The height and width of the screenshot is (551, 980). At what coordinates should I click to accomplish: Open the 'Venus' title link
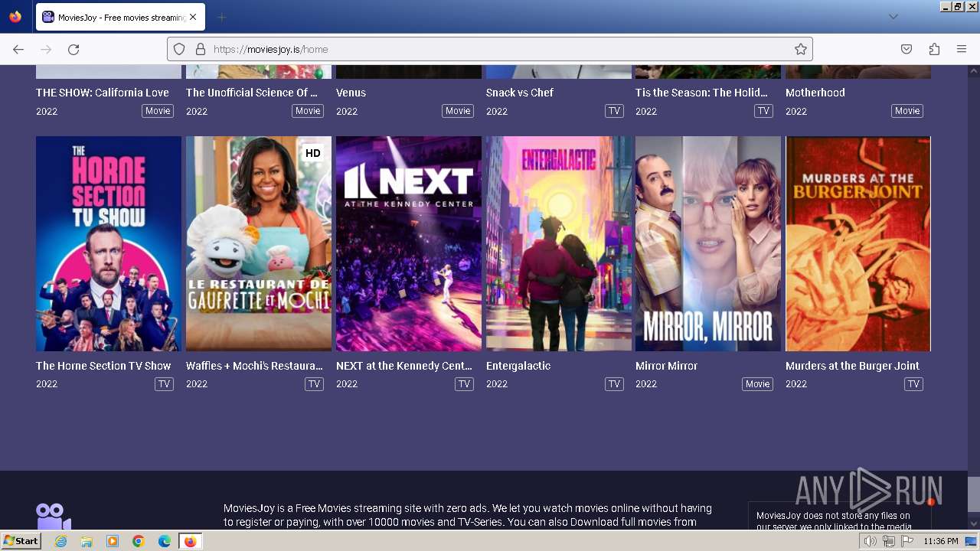point(351,93)
